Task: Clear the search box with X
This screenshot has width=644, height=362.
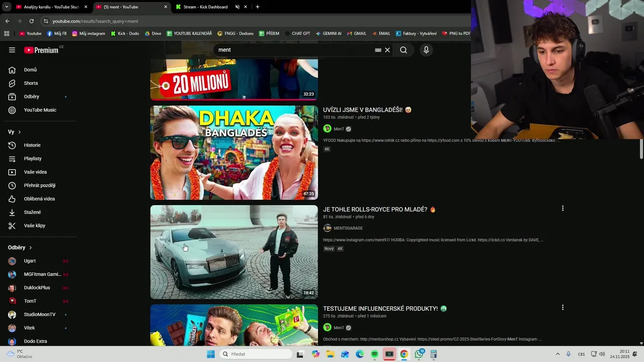Action: pyautogui.click(x=387, y=50)
